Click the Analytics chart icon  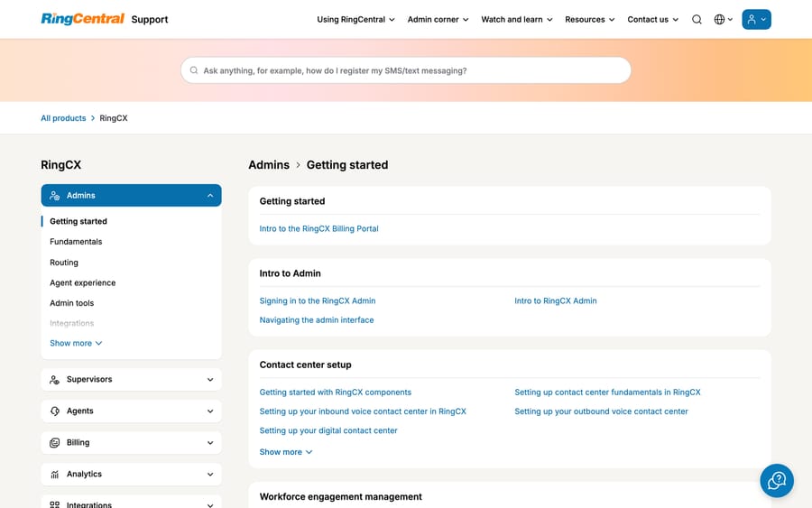coord(54,475)
